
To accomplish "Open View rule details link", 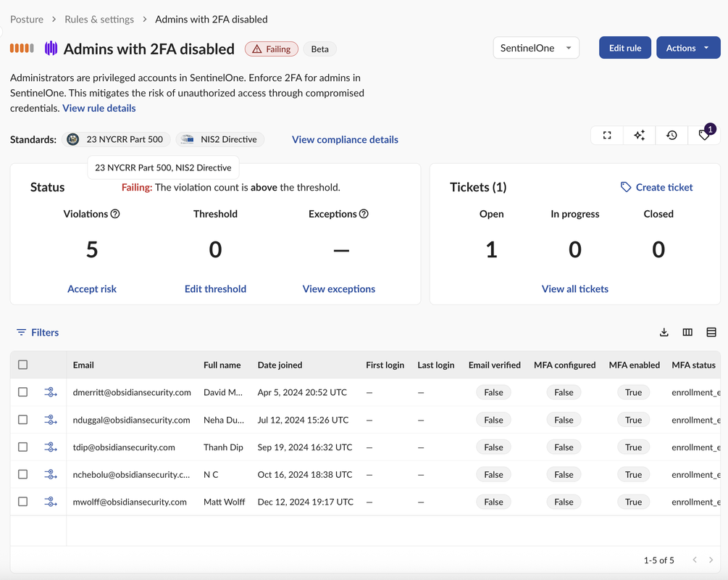I will coord(99,108).
